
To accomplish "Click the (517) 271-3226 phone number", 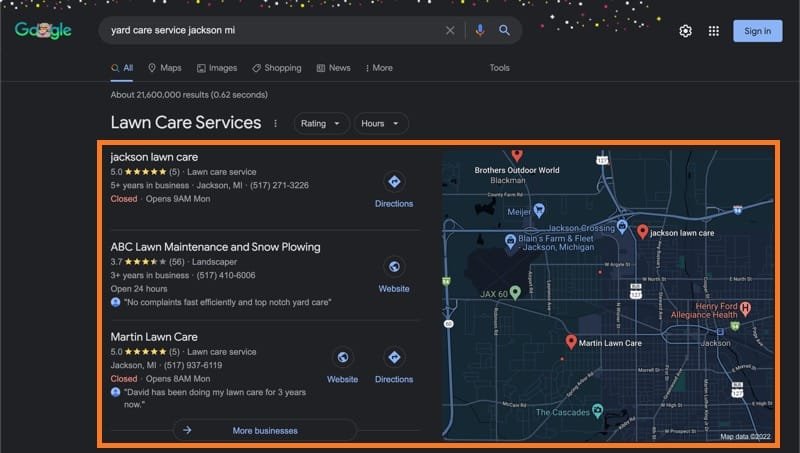I will 279,185.
